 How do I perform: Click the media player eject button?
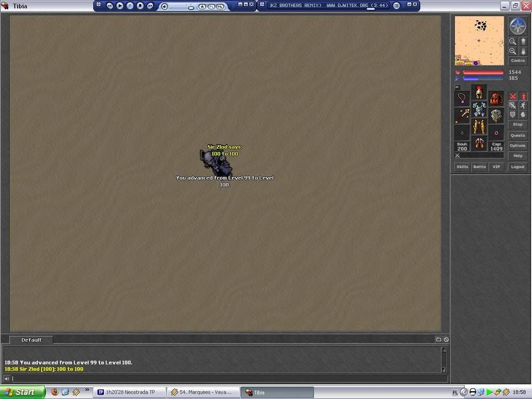pyautogui.click(x=202, y=7)
